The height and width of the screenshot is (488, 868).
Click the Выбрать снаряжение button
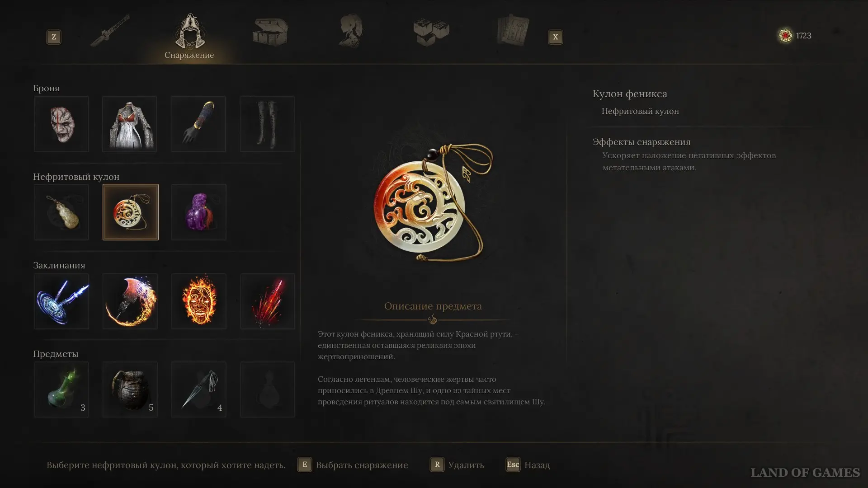point(353,465)
